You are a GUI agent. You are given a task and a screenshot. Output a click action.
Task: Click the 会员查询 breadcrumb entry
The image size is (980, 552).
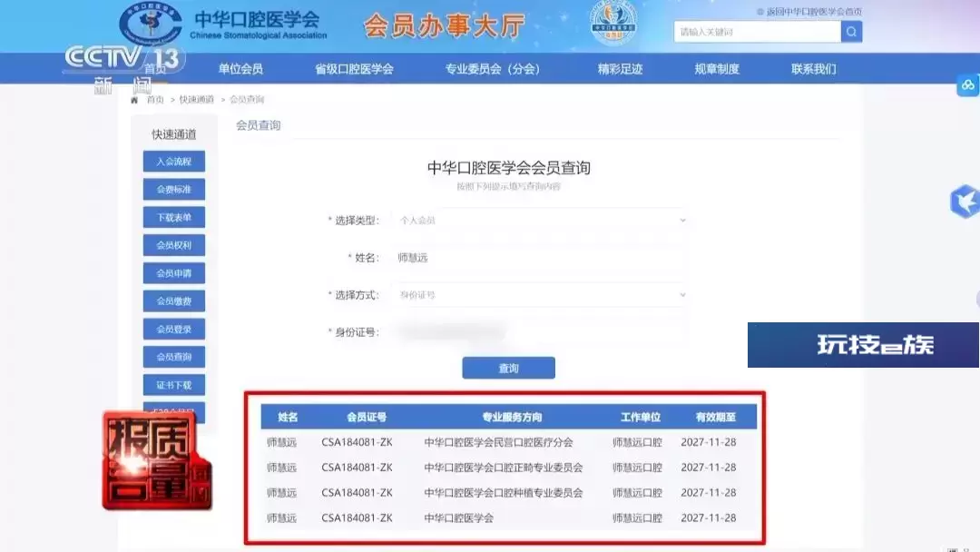pyautogui.click(x=247, y=99)
